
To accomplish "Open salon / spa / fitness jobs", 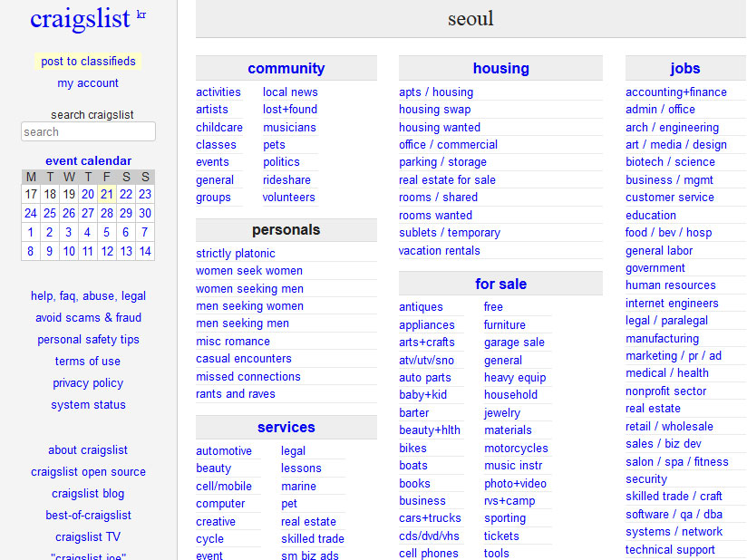I will 676,462.
